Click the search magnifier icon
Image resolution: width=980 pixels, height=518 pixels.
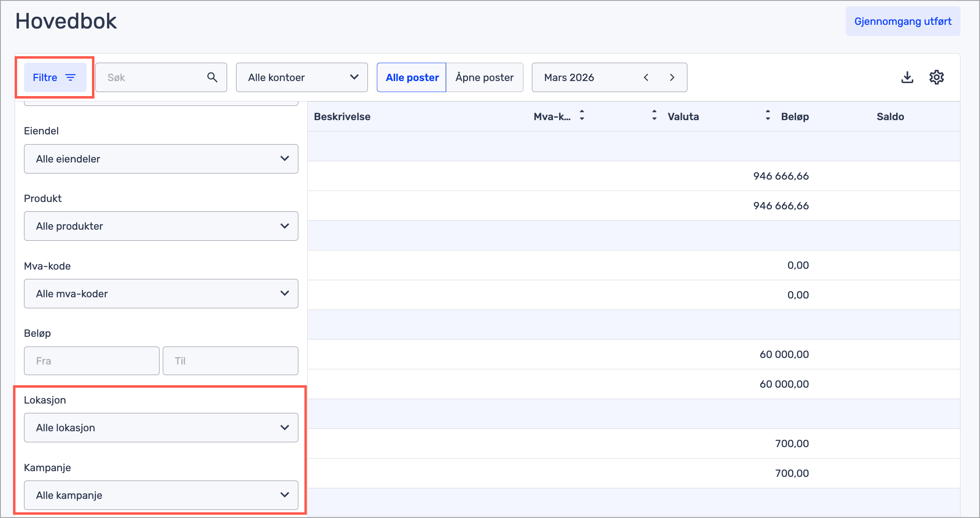[x=212, y=77]
